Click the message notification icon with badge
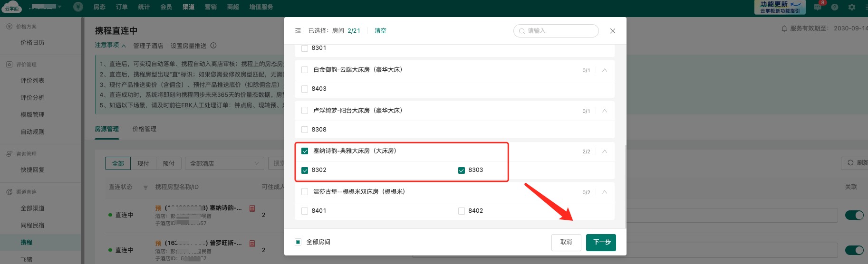The height and width of the screenshot is (264, 868). pos(818,7)
